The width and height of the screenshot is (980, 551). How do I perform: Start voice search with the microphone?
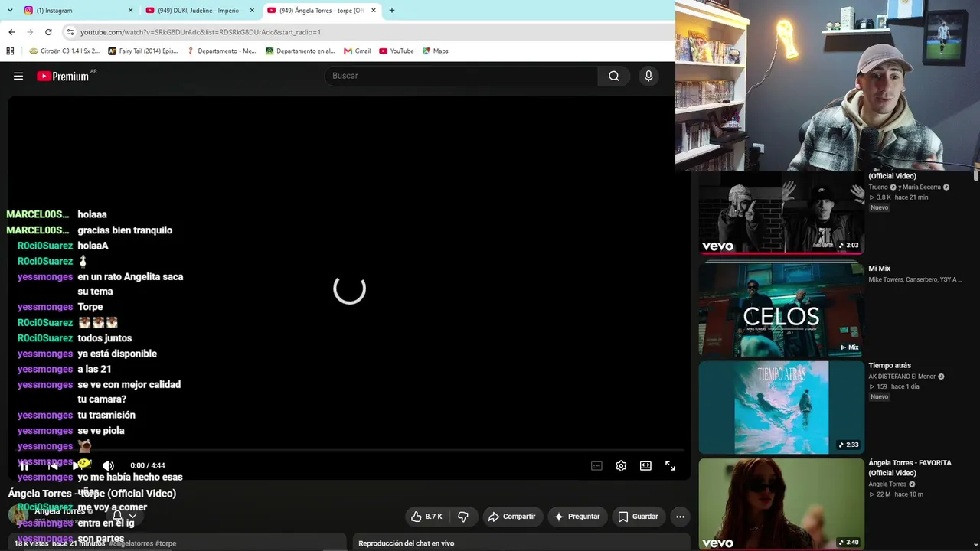[x=648, y=76]
